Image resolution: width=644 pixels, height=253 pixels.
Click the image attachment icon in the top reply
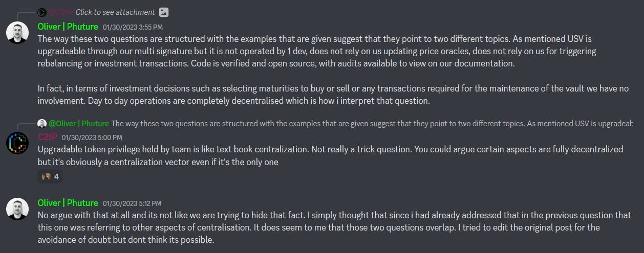164,12
